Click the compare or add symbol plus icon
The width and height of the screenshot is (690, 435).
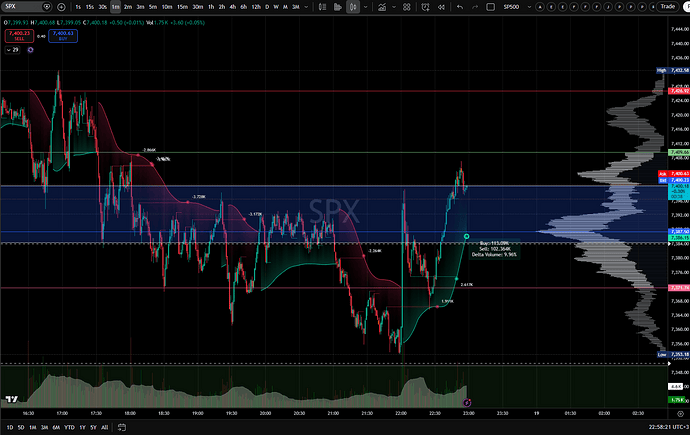61,7
